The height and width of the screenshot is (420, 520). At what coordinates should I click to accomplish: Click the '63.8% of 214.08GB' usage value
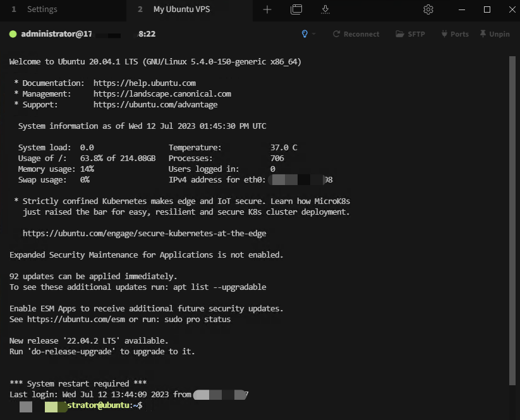[x=118, y=158]
